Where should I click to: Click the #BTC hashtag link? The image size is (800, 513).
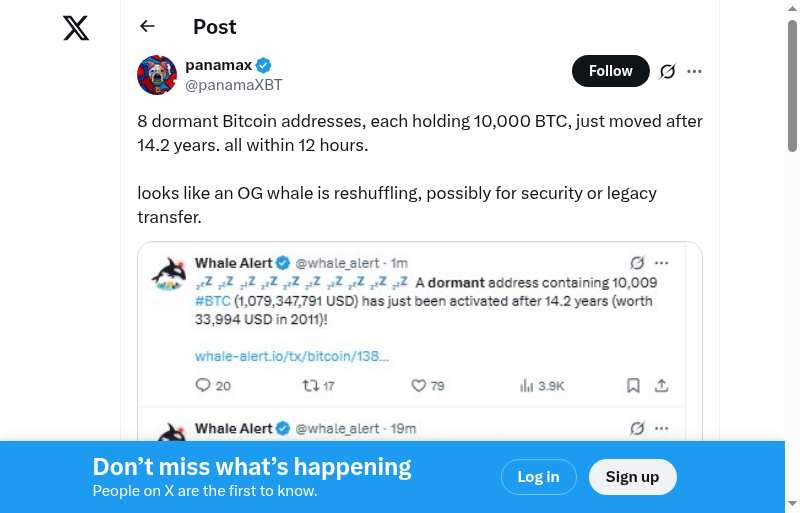(213, 299)
